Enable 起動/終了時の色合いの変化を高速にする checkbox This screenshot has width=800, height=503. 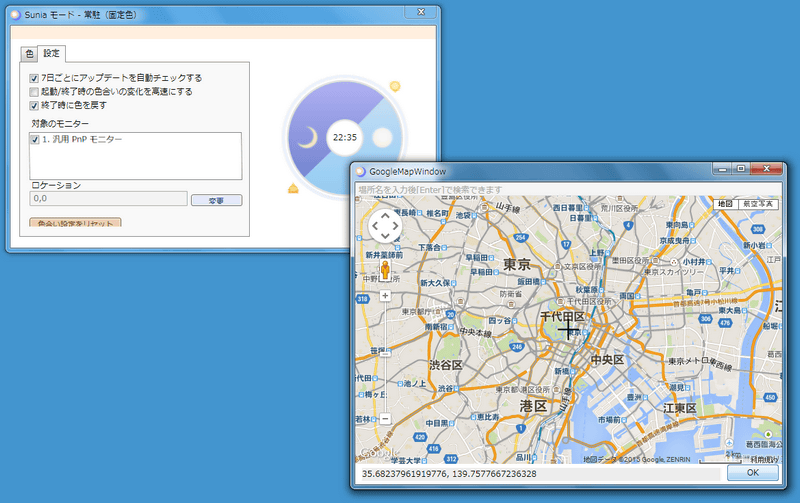click(x=34, y=92)
